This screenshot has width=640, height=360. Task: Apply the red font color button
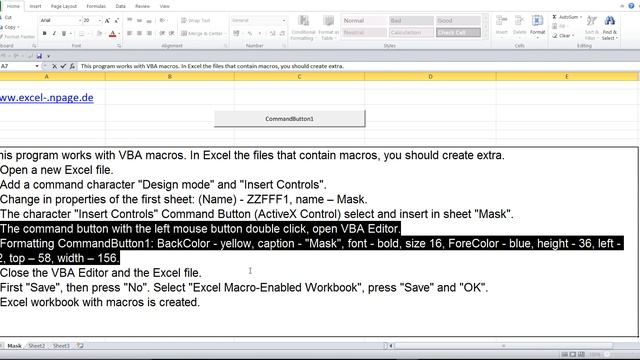[x=112, y=34]
